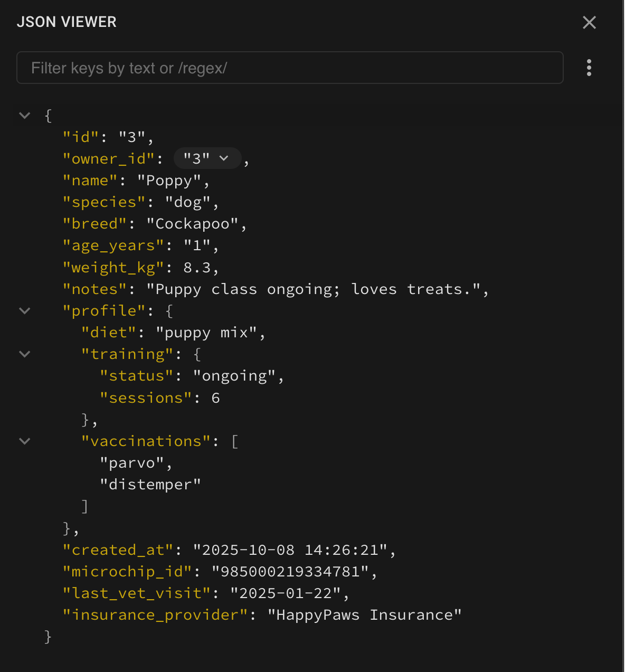Image resolution: width=625 pixels, height=672 pixels.
Task: Collapse the "vaccinations" array
Action: pyautogui.click(x=25, y=441)
